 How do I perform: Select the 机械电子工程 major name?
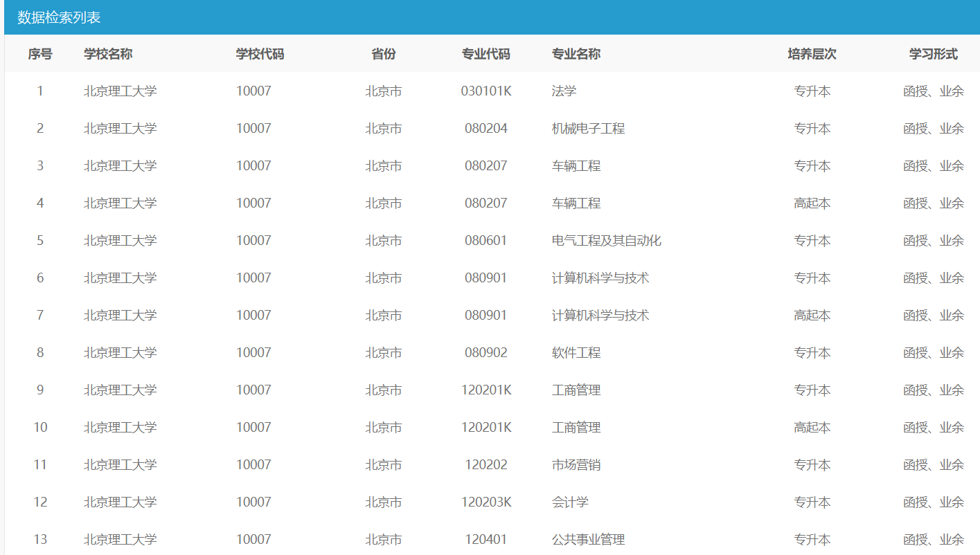[589, 128]
